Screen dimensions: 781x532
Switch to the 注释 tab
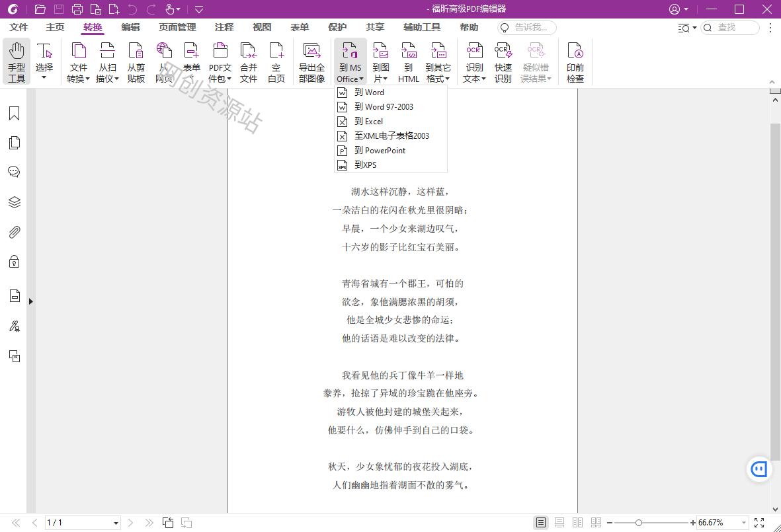click(x=224, y=27)
